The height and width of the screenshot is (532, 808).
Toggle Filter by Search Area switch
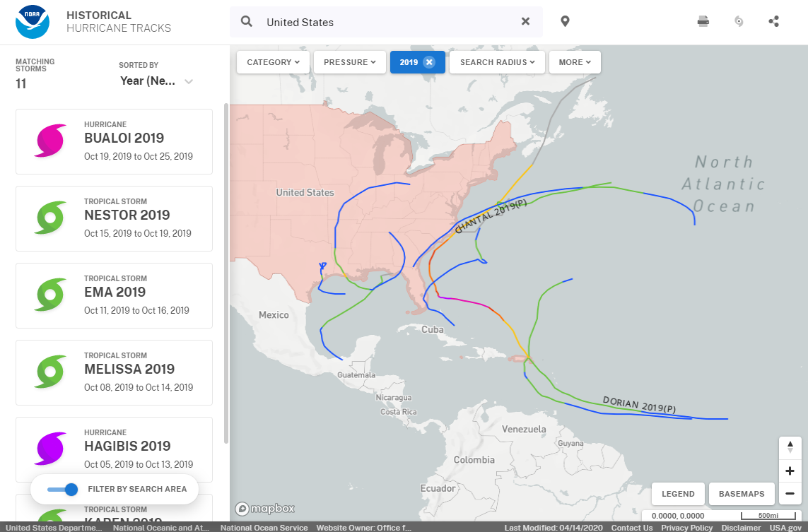coord(63,489)
